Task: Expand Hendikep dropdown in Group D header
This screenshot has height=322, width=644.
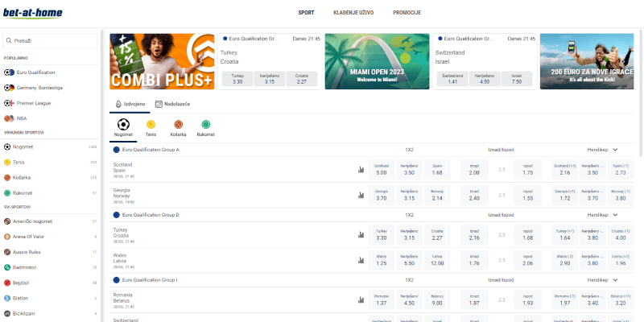Action: pyautogui.click(x=615, y=215)
